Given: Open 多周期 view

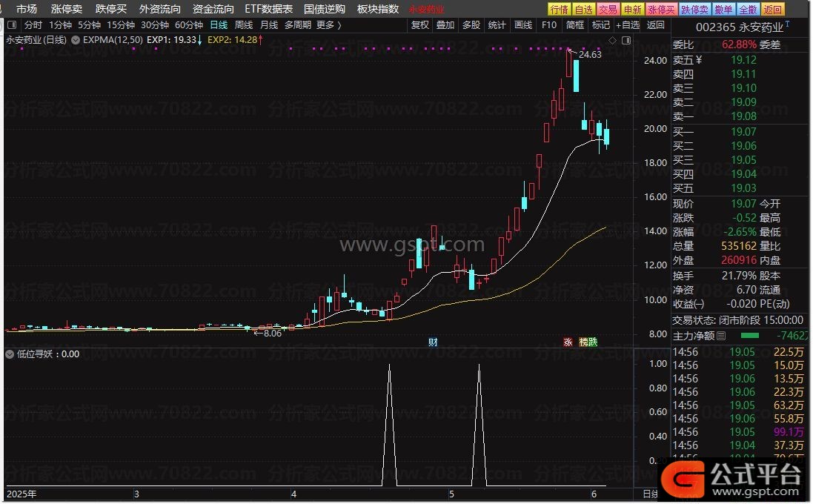Looking at the screenshot, I should (298, 25).
